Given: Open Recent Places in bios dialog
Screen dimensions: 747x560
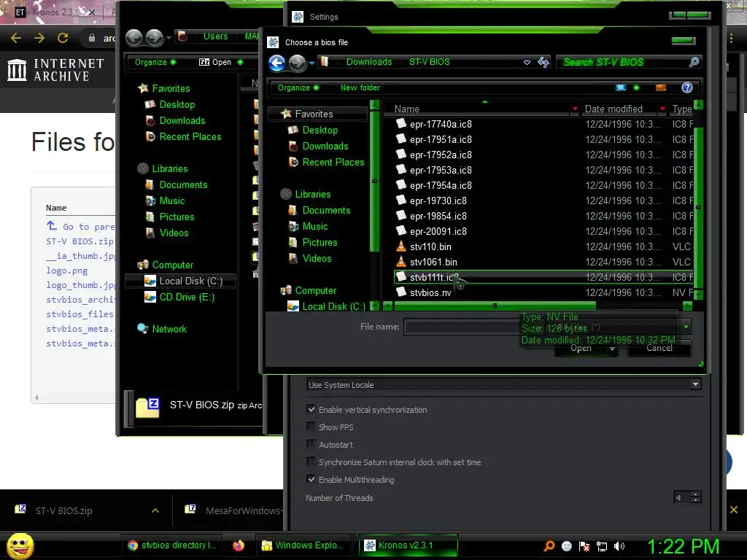Looking at the screenshot, I should [x=333, y=163].
